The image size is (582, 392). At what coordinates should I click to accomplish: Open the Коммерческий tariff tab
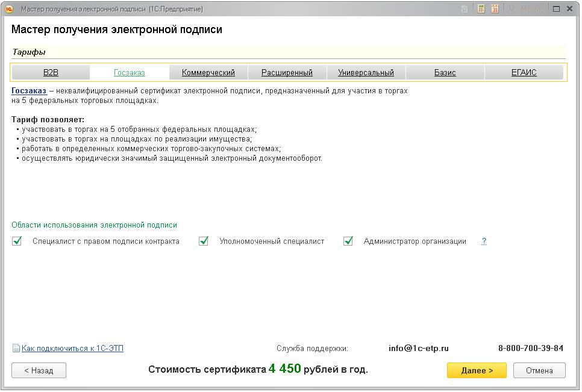tap(208, 72)
